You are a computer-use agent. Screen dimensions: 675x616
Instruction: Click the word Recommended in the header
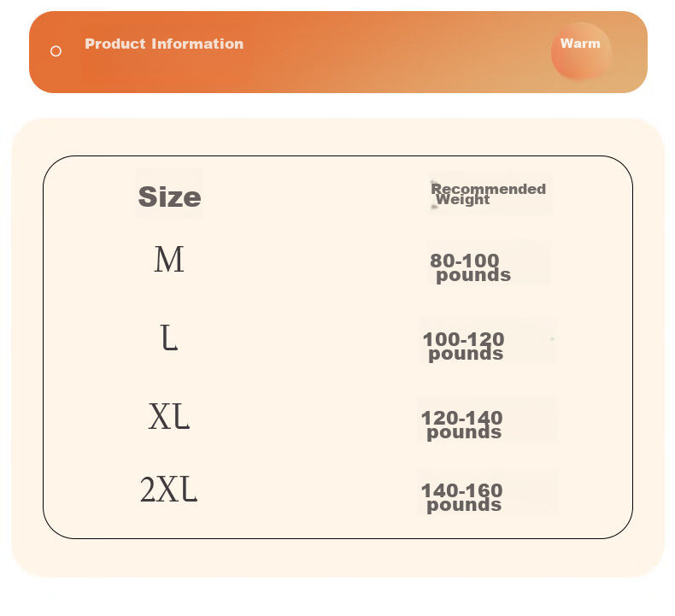(489, 189)
